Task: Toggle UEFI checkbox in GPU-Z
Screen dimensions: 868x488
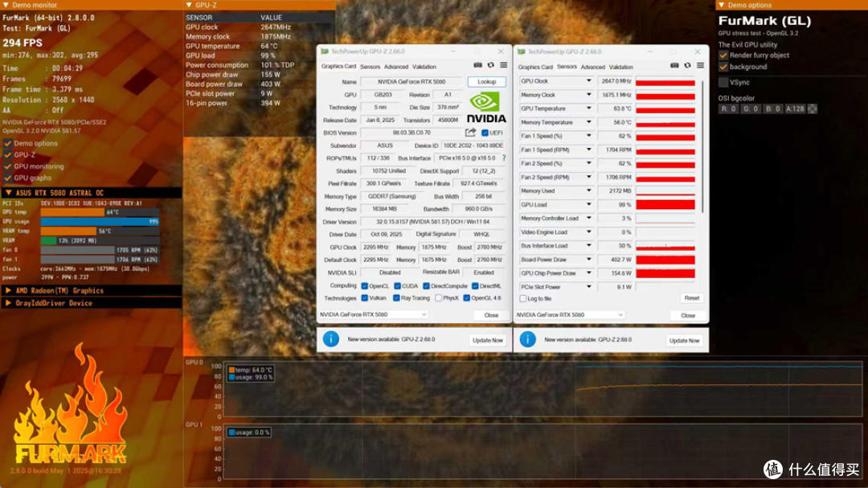Action: point(485,133)
